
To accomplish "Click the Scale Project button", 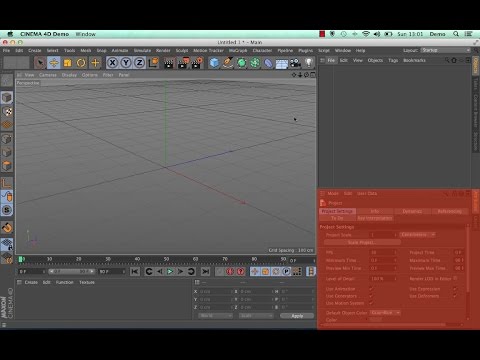I will [x=362, y=242].
